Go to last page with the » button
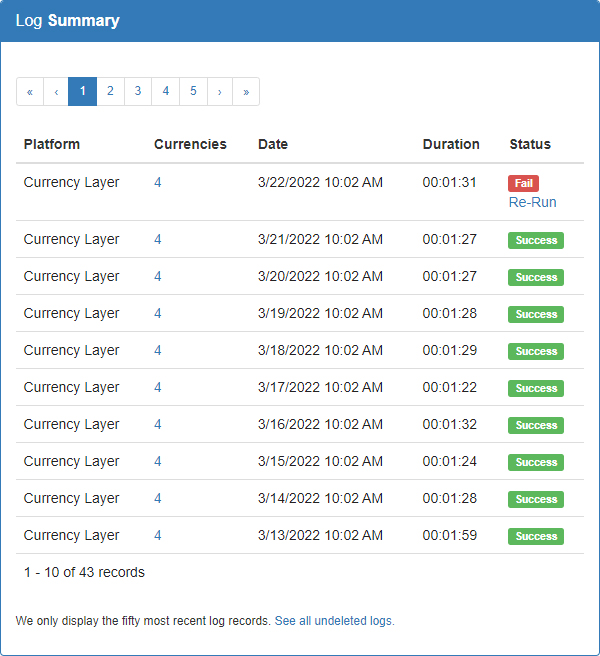Screen dimensions: 600x656 click(x=246, y=92)
